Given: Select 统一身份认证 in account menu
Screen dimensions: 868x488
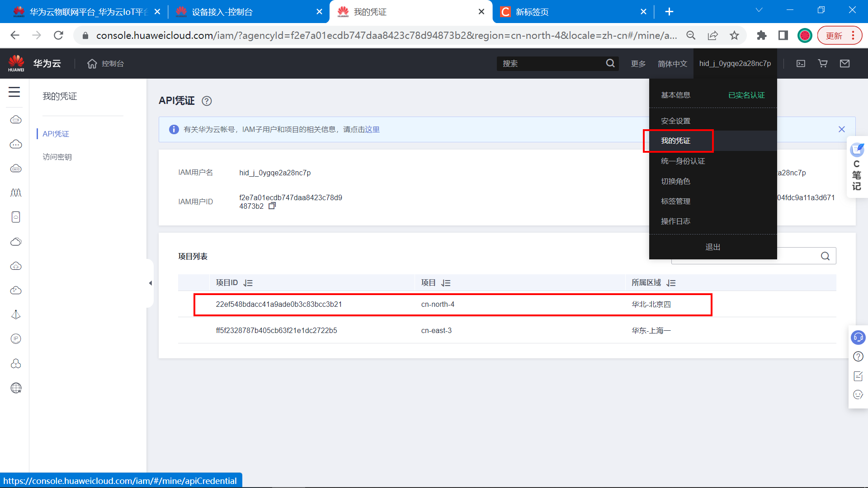Looking at the screenshot, I should click(683, 161).
